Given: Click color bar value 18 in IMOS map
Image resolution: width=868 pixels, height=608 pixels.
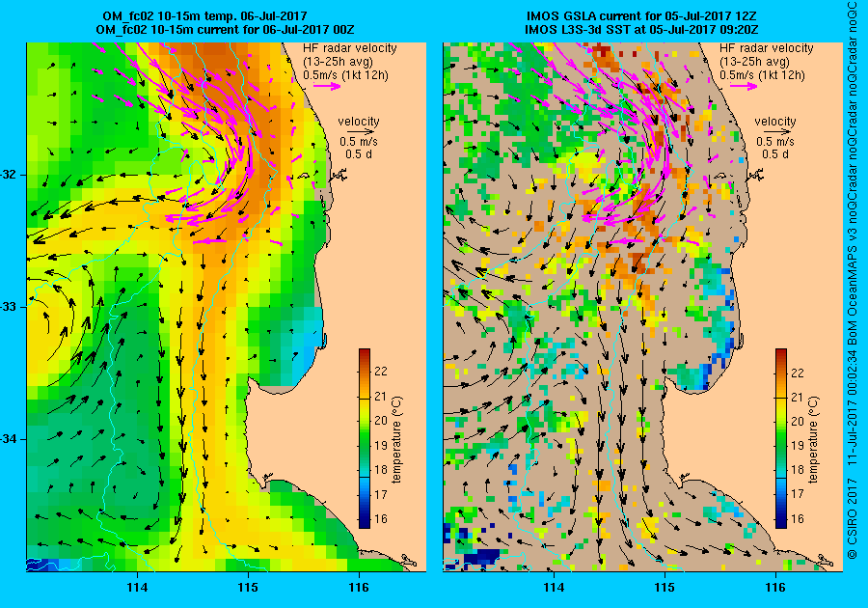Looking at the screenshot, I should (x=798, y=470).
